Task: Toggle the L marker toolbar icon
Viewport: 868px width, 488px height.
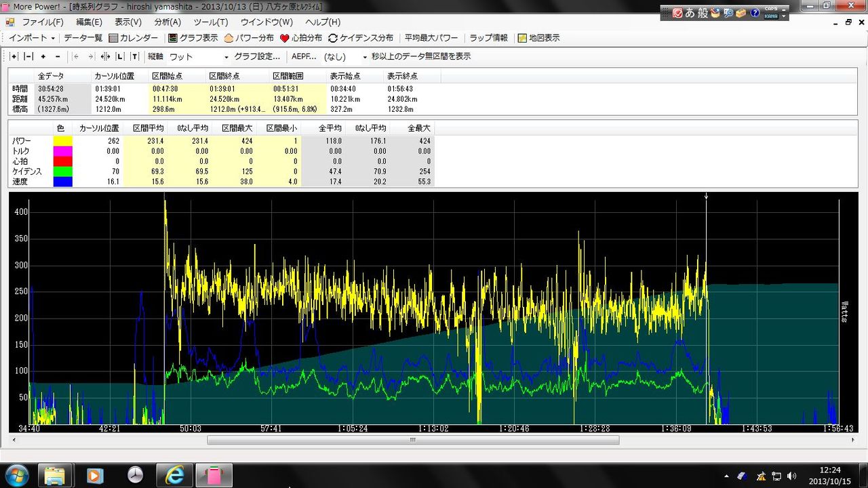Action: pyautogui.click(x=120, y=57)
